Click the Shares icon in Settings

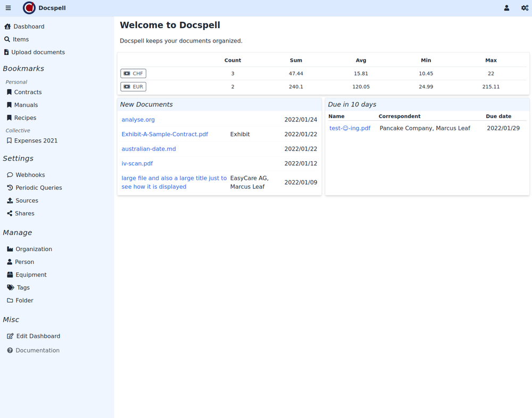pos(10,214)
